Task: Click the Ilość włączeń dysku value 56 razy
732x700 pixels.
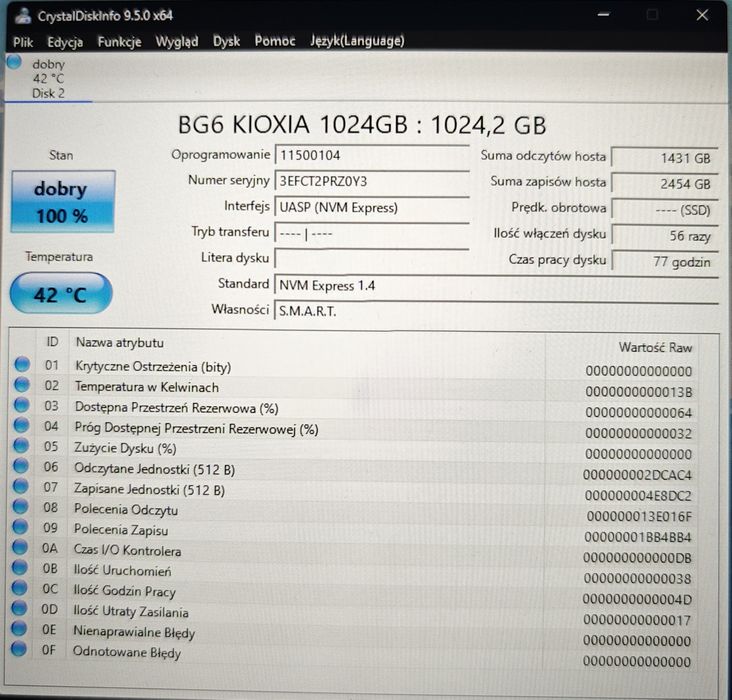Action: point(664,235)
